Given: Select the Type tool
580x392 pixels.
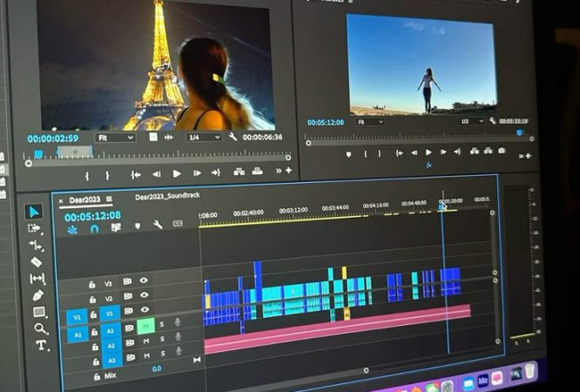Looking at the screenshot, I should tap(41, 345).
